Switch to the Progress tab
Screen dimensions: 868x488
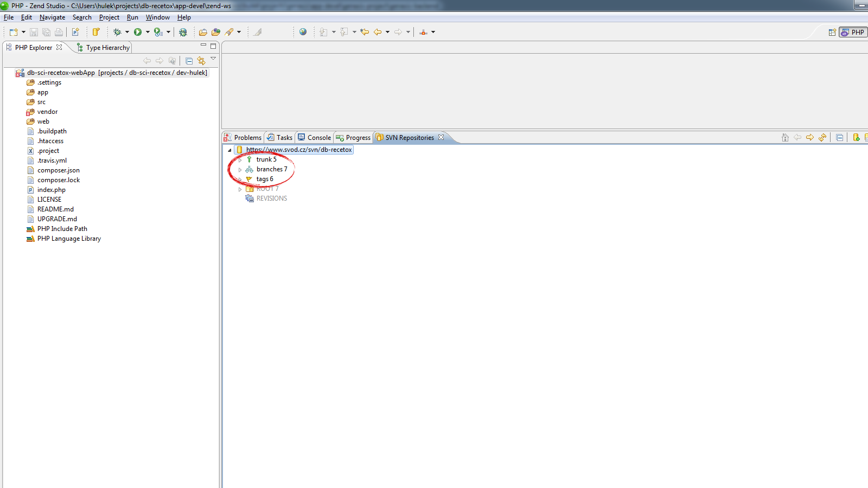click(353, 138)
